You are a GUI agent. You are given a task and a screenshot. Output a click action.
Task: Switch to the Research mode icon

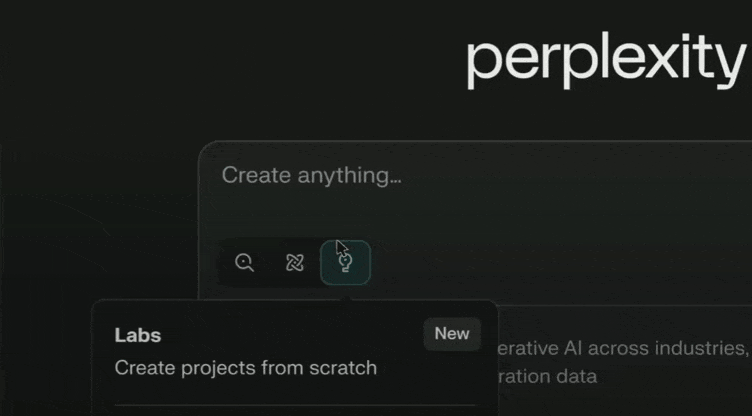tap(294, 263)
